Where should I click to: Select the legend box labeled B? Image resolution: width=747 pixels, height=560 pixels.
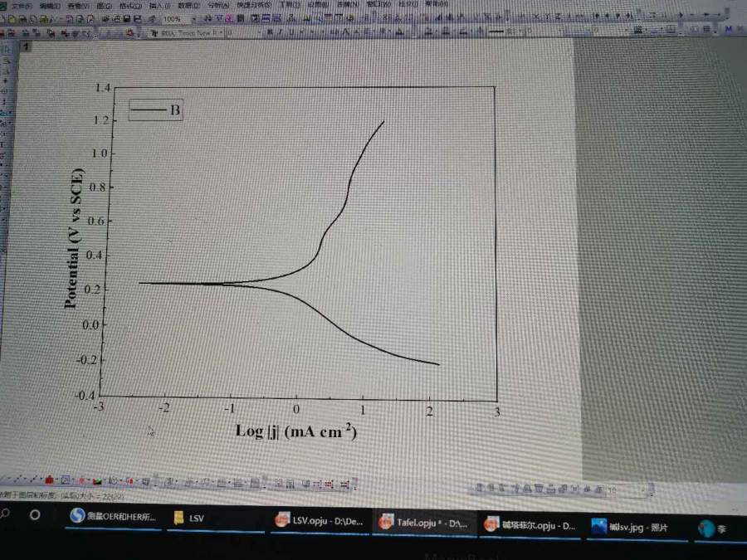pos(155,110)
